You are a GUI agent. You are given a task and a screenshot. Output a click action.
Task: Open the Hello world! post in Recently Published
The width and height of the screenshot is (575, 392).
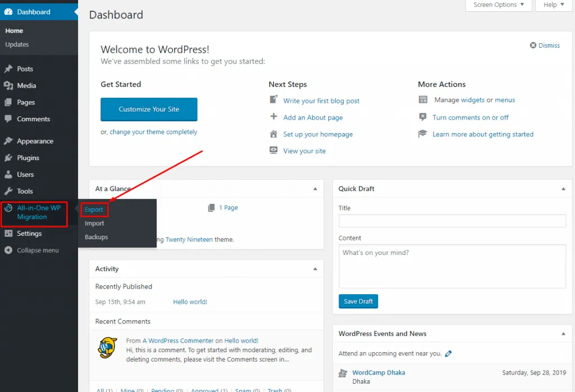[190, 302]
